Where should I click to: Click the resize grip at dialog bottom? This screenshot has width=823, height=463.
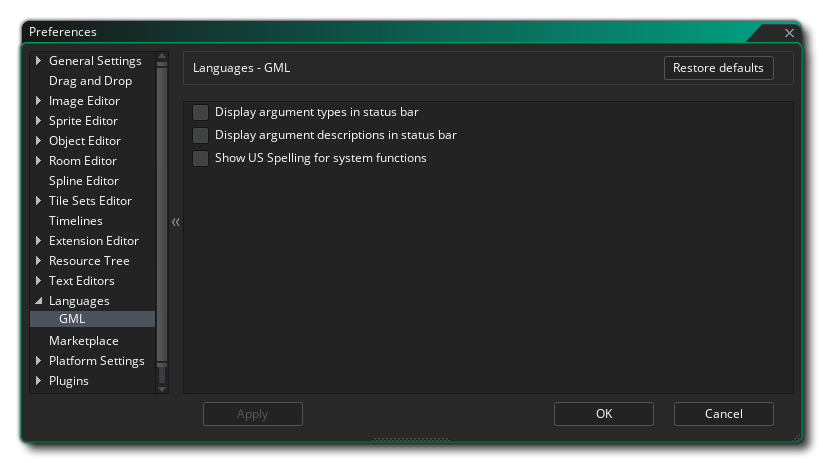point(411,438)
